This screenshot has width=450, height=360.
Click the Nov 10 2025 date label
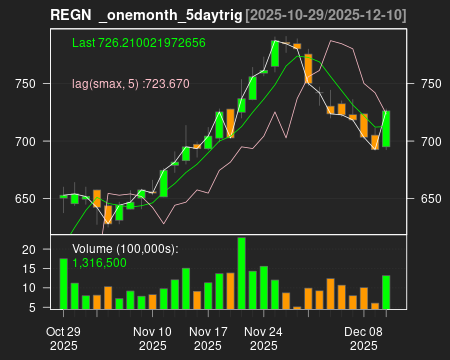152,338
